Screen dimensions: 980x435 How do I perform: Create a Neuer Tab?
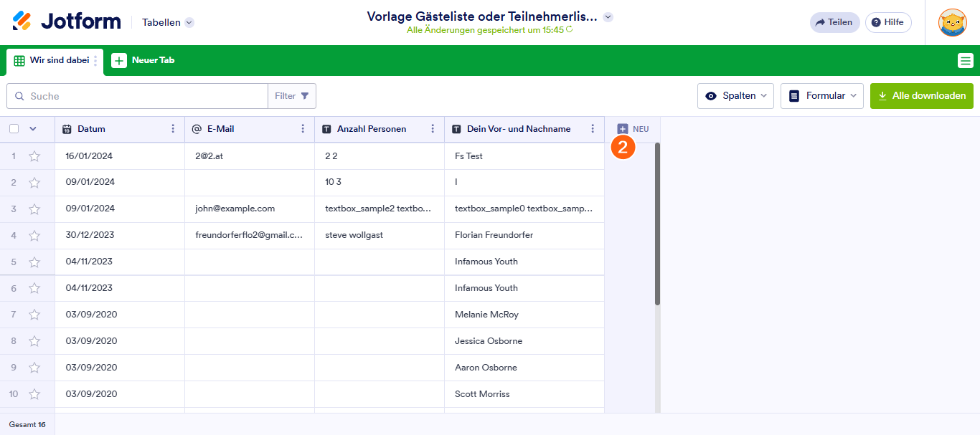(x=143, y=61)
